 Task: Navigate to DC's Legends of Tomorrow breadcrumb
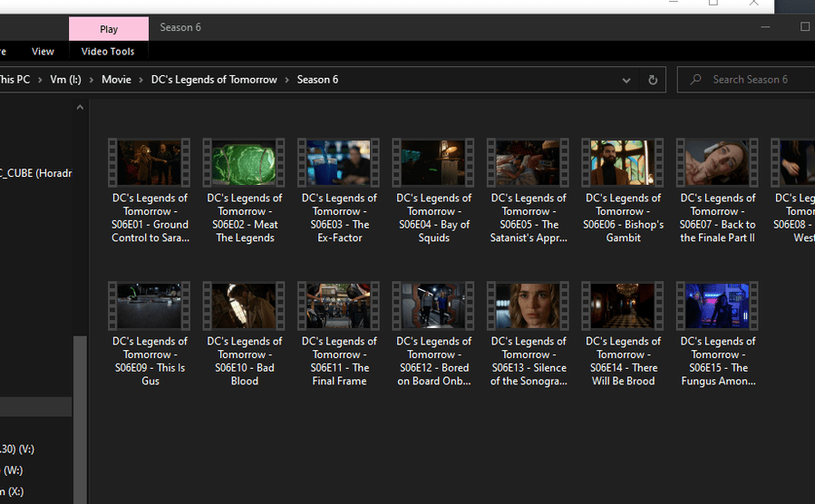[214, 80]
